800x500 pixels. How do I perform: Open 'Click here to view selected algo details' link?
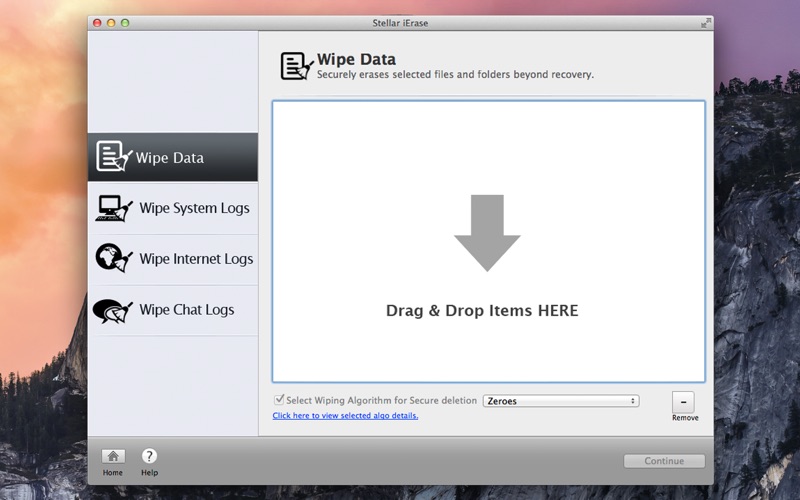pyautogui.click(x=345, y=416)
